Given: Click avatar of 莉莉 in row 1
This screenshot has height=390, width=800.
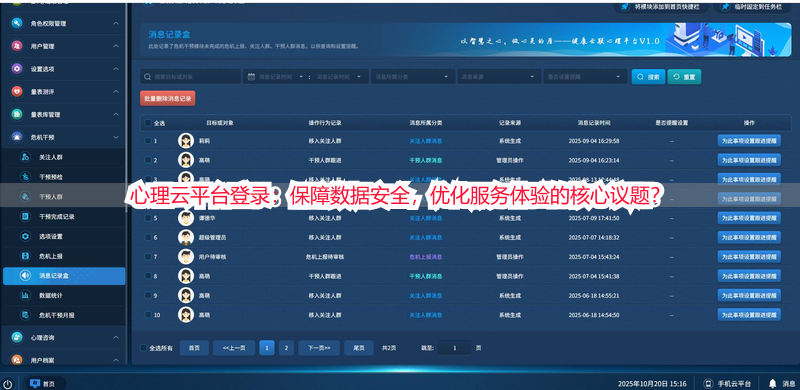Looking at the screenshot, I should pyautogui.click(x=186, y=140).
